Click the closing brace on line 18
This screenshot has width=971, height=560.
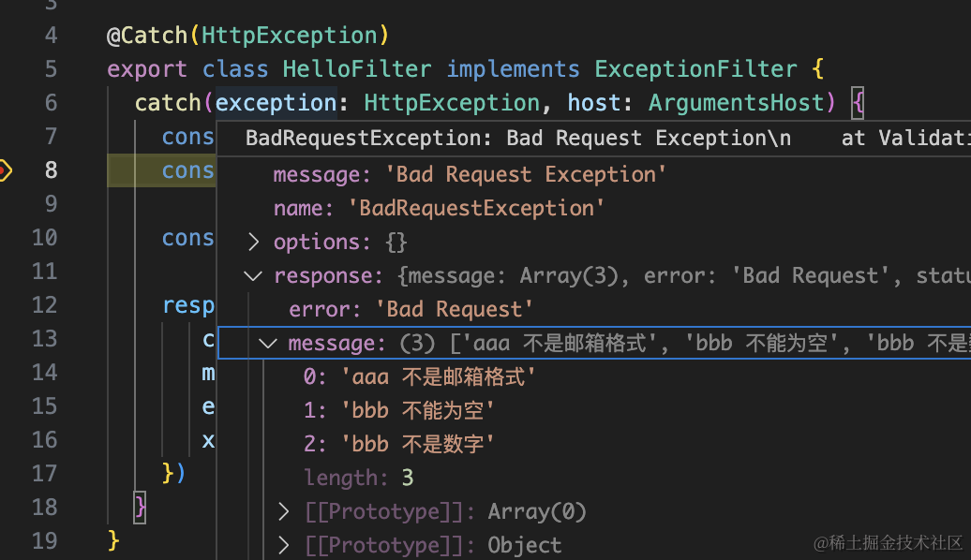tap(140, 508)
